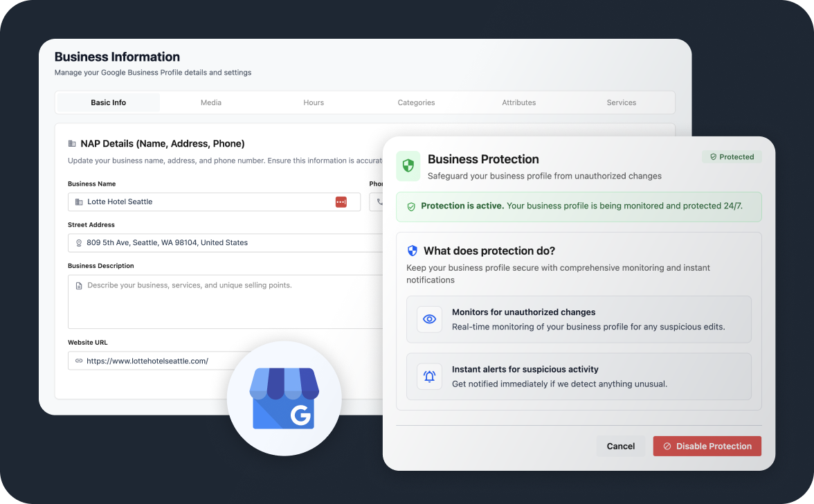Click the link icon in Website URL field
The width and height of the screenshot is (814, 504).
(79, 361)
